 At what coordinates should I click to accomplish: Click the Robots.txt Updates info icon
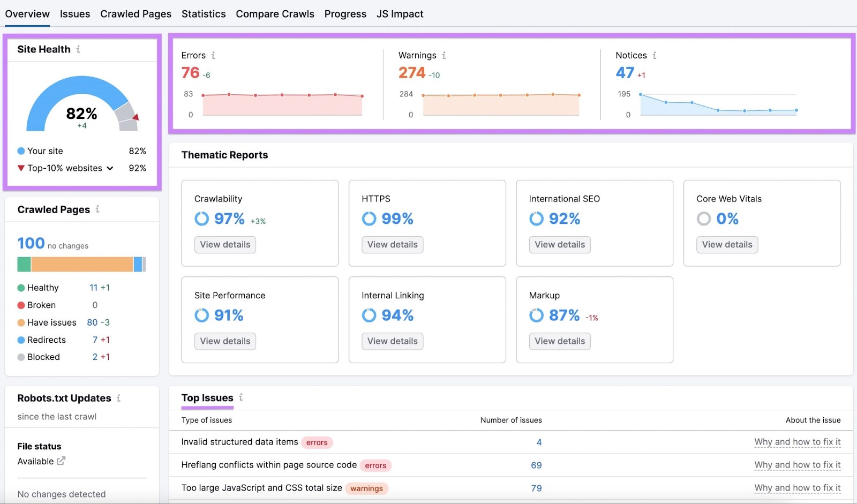pos(119,398)
